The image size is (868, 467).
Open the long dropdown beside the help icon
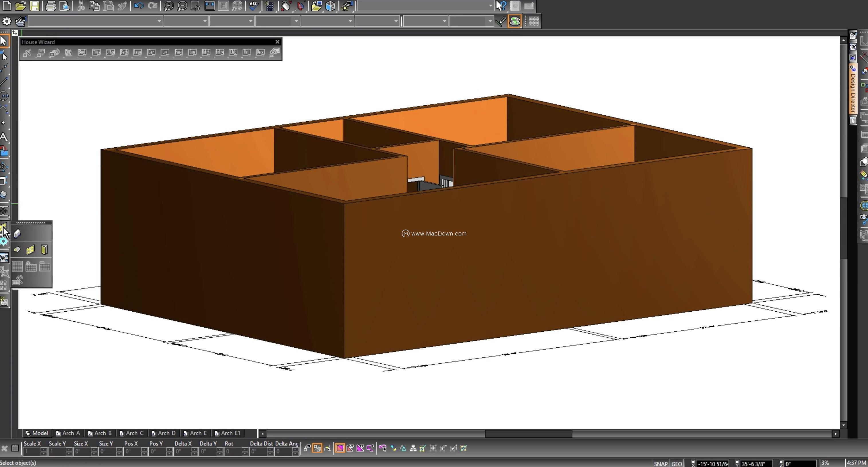490,6
